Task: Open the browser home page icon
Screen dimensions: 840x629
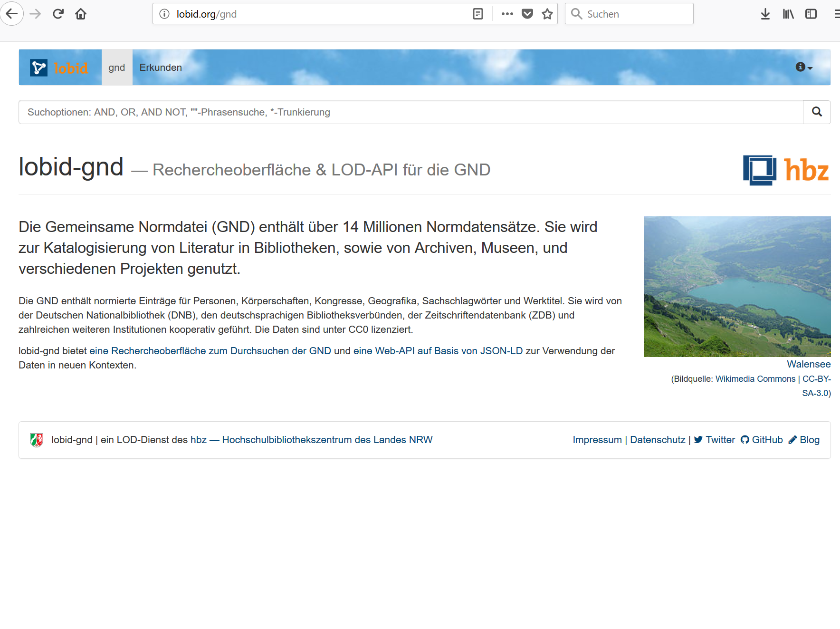Action: (x=81, y=14)
